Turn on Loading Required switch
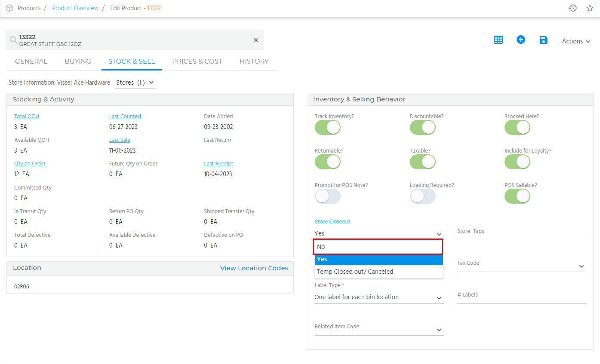The width and height of the screenshot is (600, 364). 422,196
